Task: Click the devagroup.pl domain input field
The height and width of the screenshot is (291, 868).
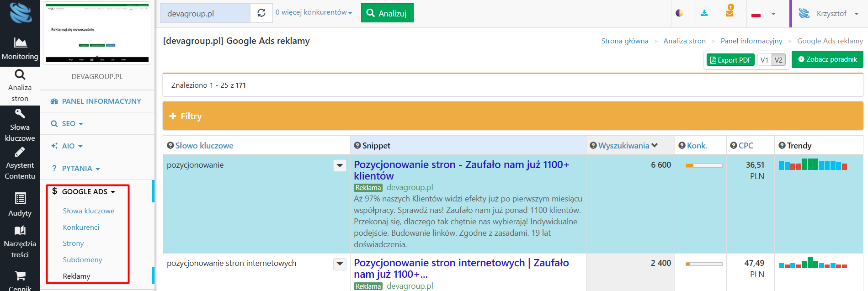Action: point(205,13)
